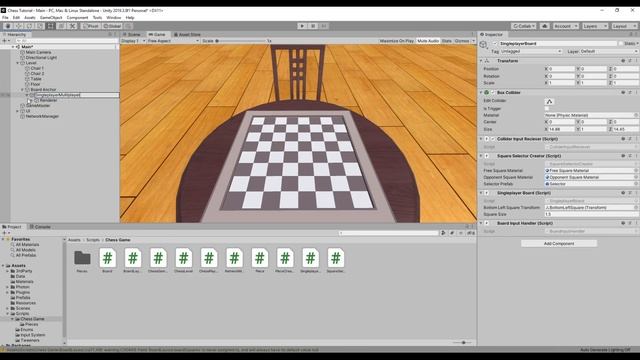This screenshot has height=360, width=640.
Task: Open the Free Aspect dropdown
Action: pyautogui.click(x=173, y=41)
